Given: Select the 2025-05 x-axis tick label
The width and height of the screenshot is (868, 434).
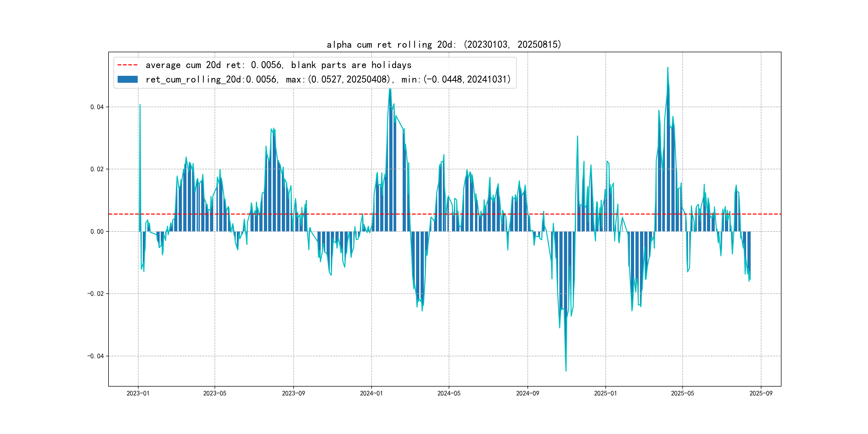Looking at the screenshot, I should point(682,393).
